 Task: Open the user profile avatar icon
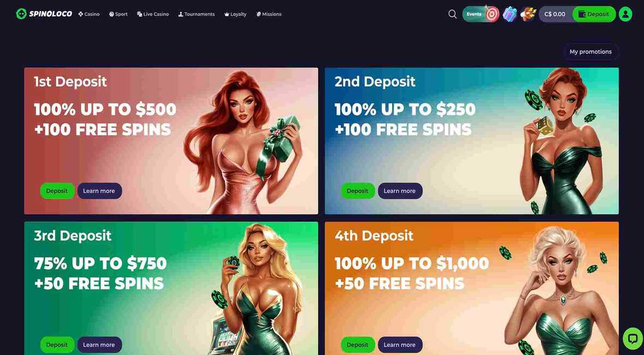coord(625,14)
